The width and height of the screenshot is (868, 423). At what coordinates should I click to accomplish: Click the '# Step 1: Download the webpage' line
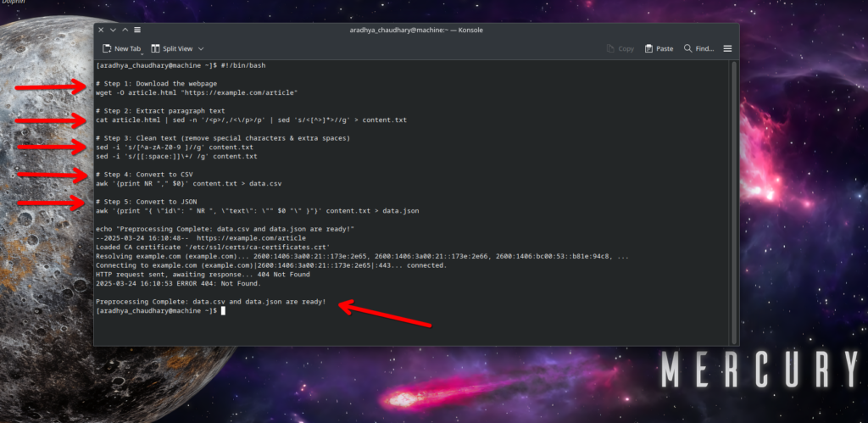coord(156,84)
